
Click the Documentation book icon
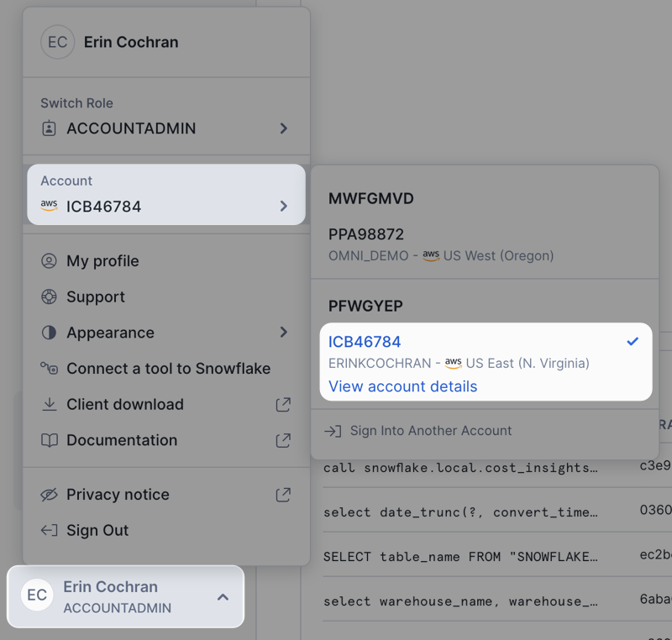pyautogui.click(x=50, y=440)
